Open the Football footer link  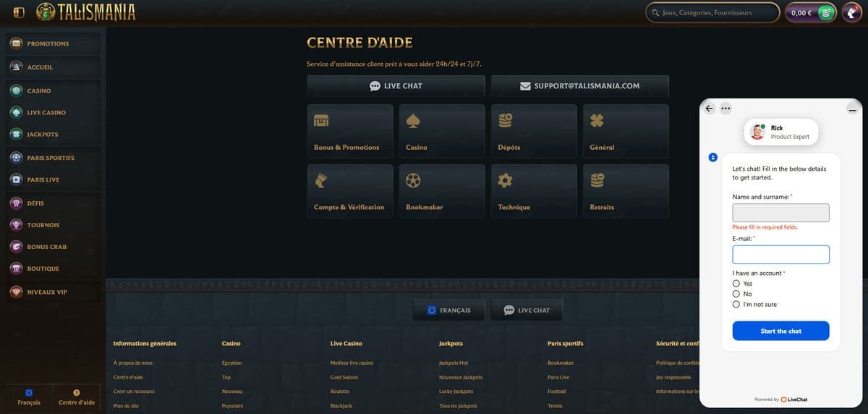click(557, 392)
